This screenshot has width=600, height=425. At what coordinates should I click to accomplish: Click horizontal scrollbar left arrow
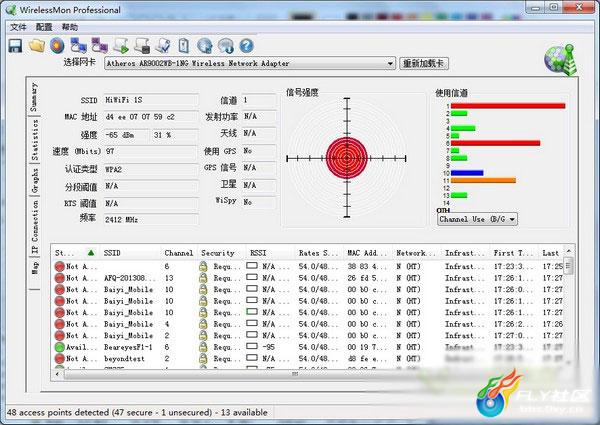[x=57, y=374]
